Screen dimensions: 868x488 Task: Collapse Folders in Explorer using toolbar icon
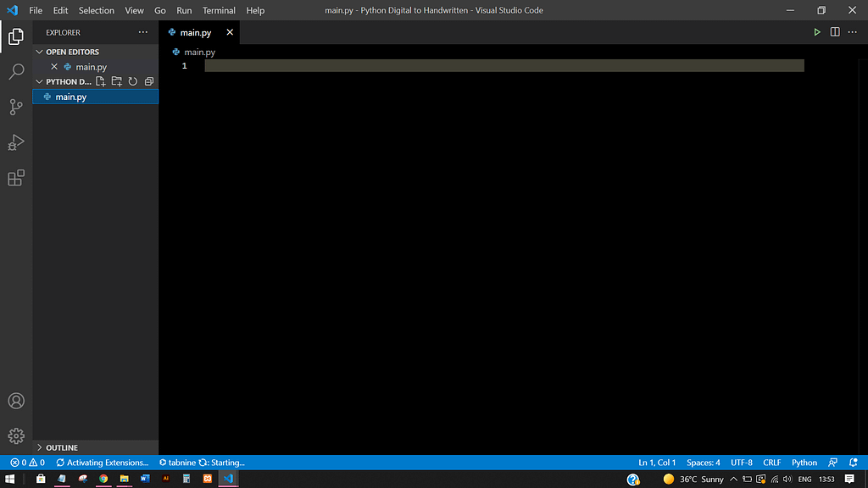tap(149, 81)
